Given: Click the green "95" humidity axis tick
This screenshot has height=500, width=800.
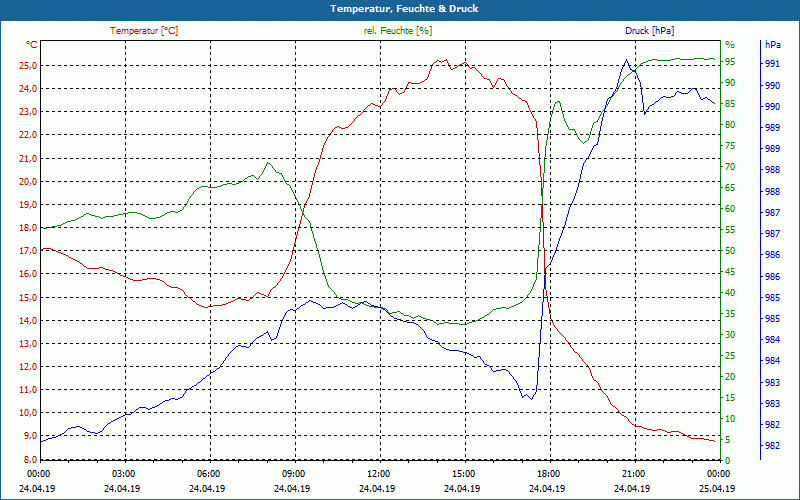Looking at the screenshot, I should (730, 62).
